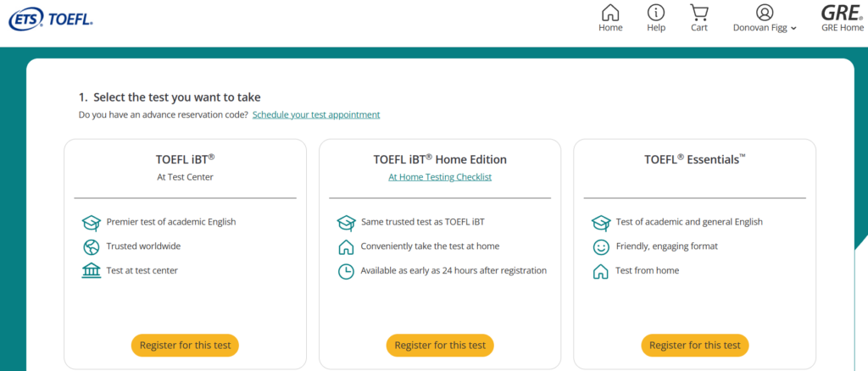Image resolution: width=868 pixels, height=371 pixels.
Task: Click Select the test you want heading
Action: point(170,97)
